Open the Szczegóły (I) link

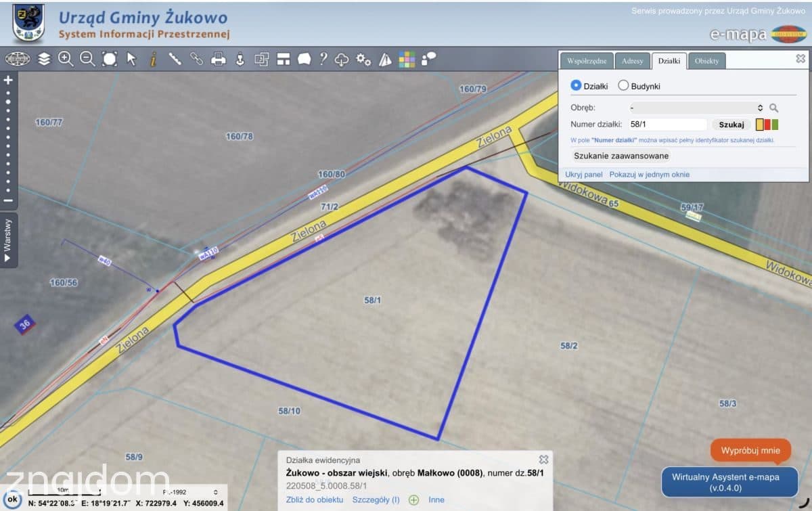tap(376, 499)
